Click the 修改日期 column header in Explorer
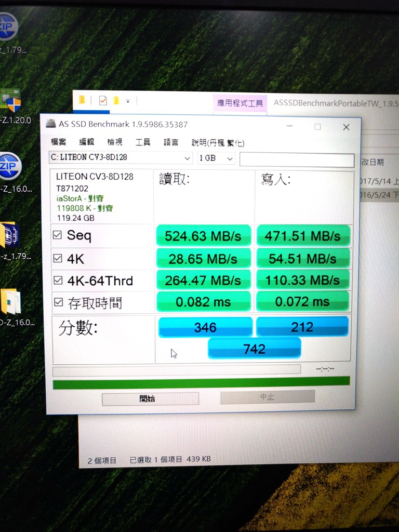The height and width of the screenshot is (532, 399). coord(372,162)
